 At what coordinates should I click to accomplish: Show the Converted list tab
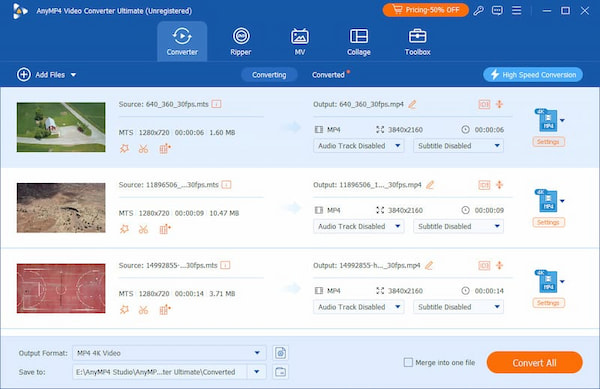328,75
